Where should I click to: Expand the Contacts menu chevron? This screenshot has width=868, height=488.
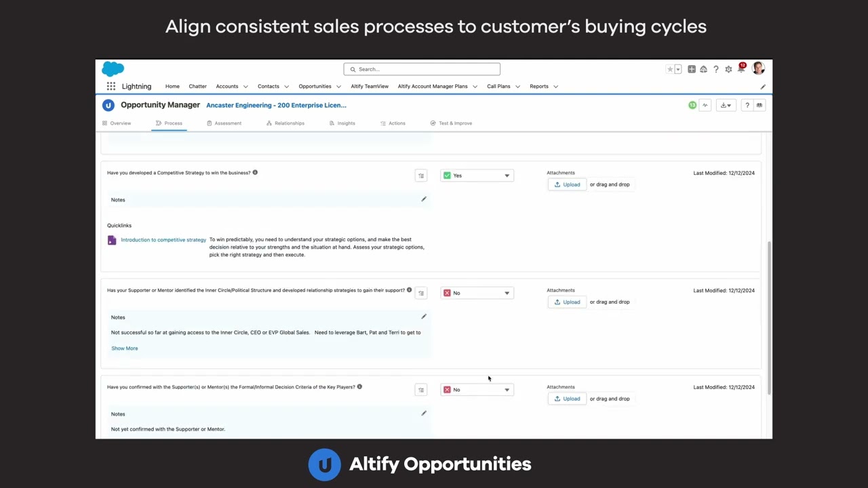pos(286,87)
